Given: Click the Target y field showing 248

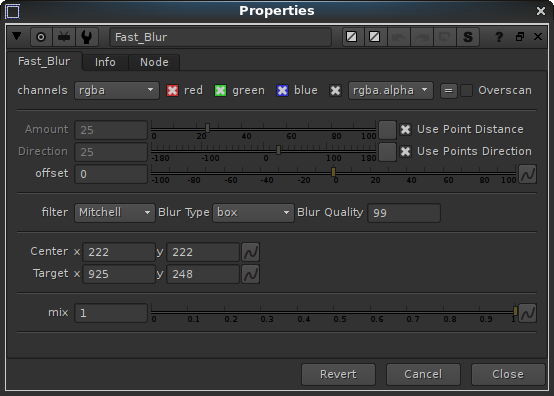Looking at the screenshot, I should [x=203, y=274].
